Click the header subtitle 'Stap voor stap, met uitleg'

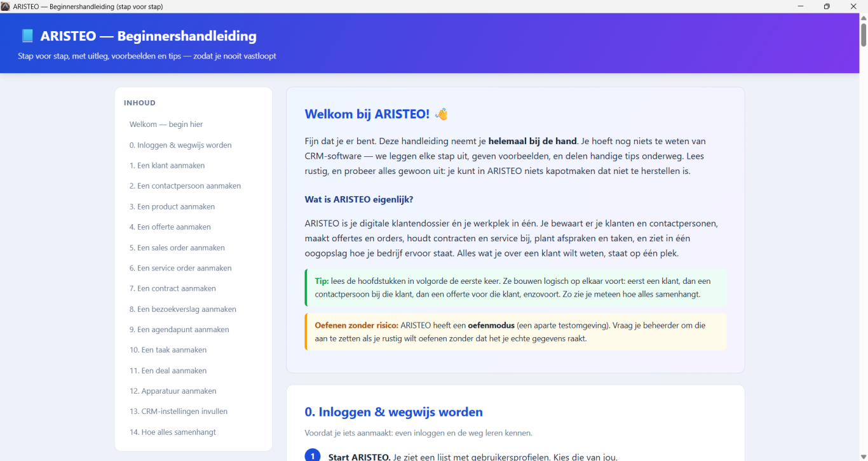tap(147, 56)
